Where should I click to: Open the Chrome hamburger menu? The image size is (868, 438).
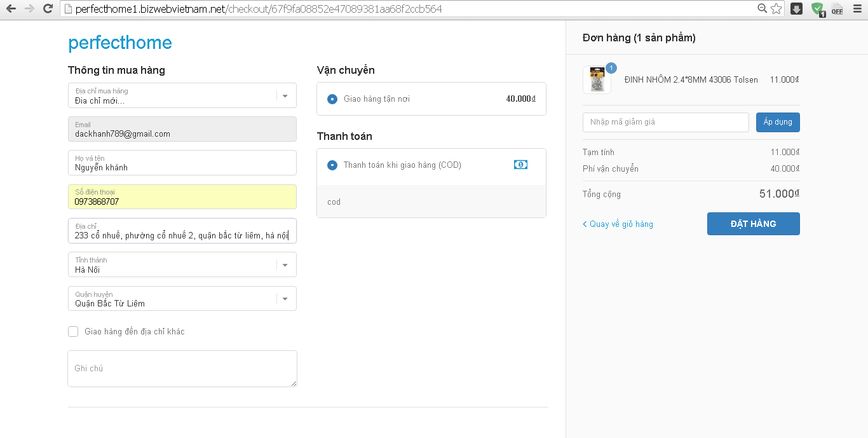click(857, 9)
